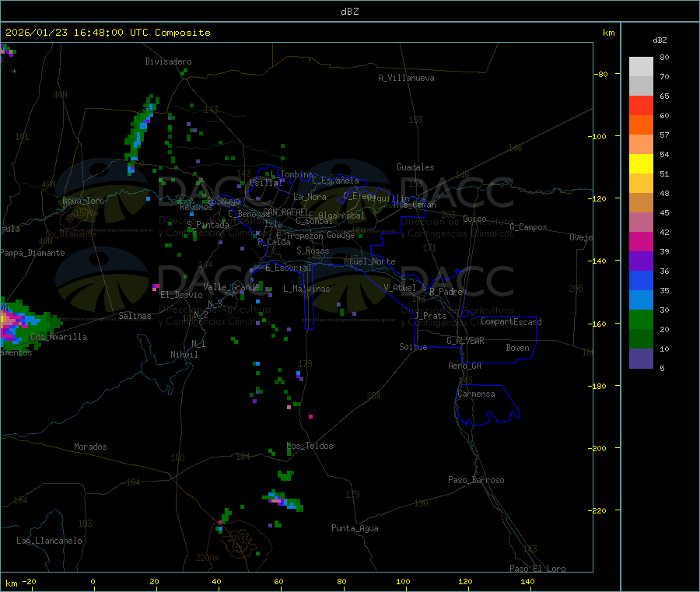The width and height of the screenshot is (700, 592).
Task: Click the 'R_Padre' map label
Action: [x=446, y=292]
